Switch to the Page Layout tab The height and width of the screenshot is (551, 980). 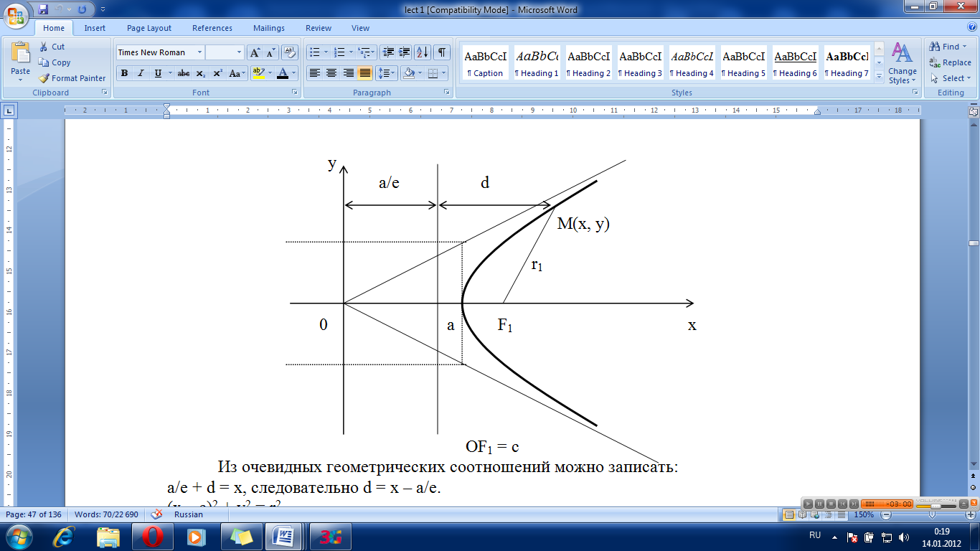click(x=149, y=28)
